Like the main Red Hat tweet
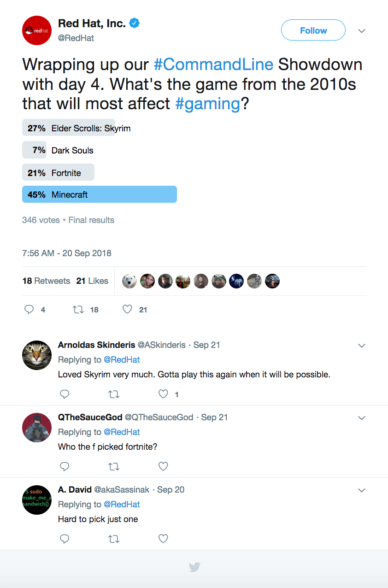This screenshot has width=388, height=588. tap(128, 310)
